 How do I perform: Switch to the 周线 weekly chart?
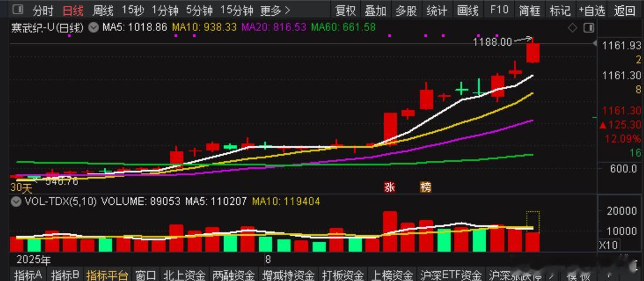[103, 11]
